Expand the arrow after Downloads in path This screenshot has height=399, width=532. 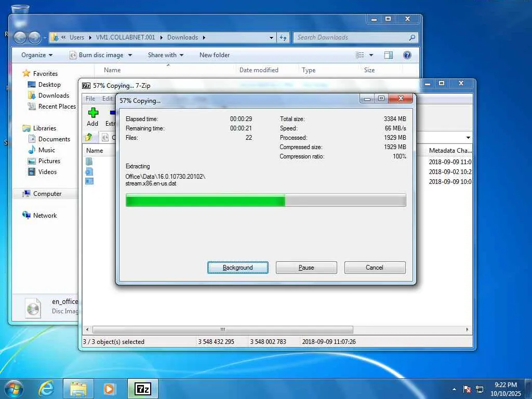204,37
